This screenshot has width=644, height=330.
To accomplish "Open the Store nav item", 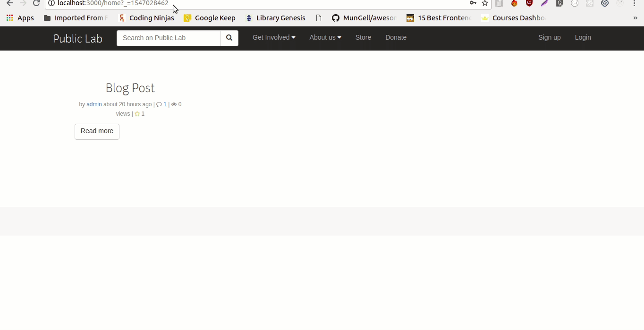I will point(363,37).
